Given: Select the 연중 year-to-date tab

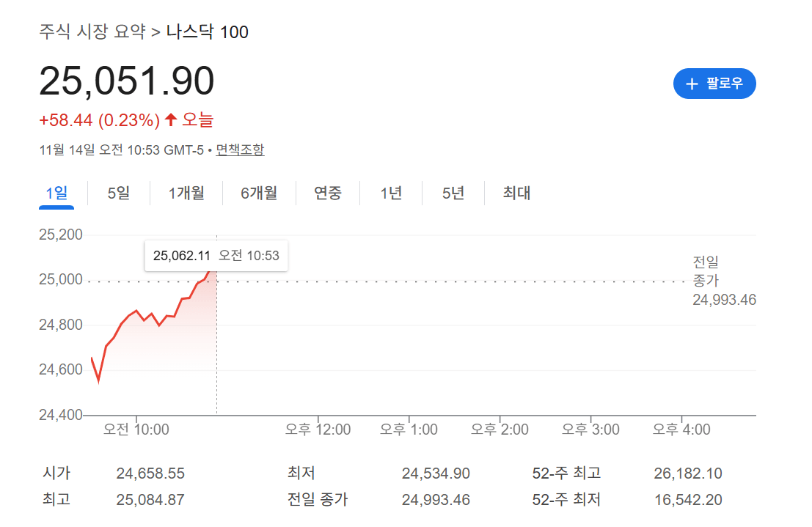Looking at the screenshot, I should click(328, 194).
